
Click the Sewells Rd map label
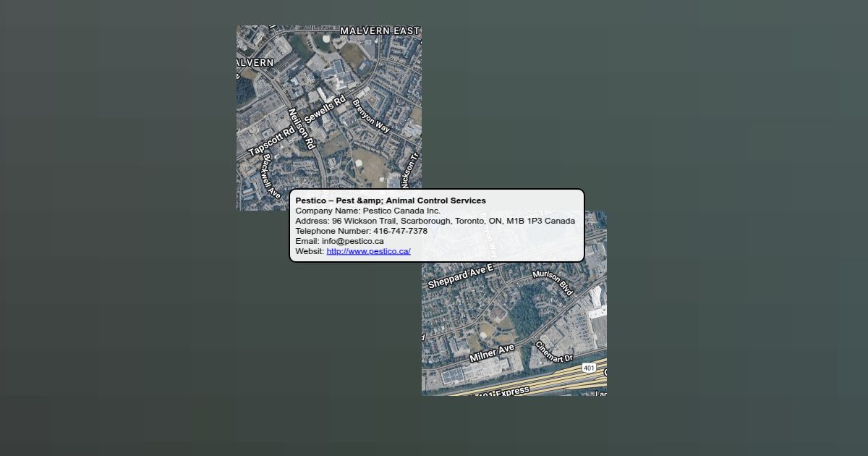point(325,109)
